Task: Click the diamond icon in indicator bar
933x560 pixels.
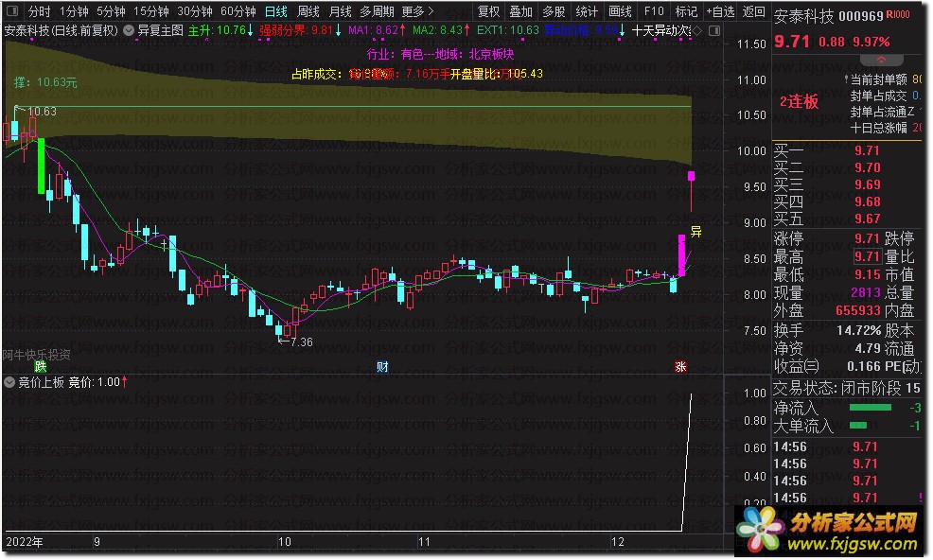Action: point(697,29)
